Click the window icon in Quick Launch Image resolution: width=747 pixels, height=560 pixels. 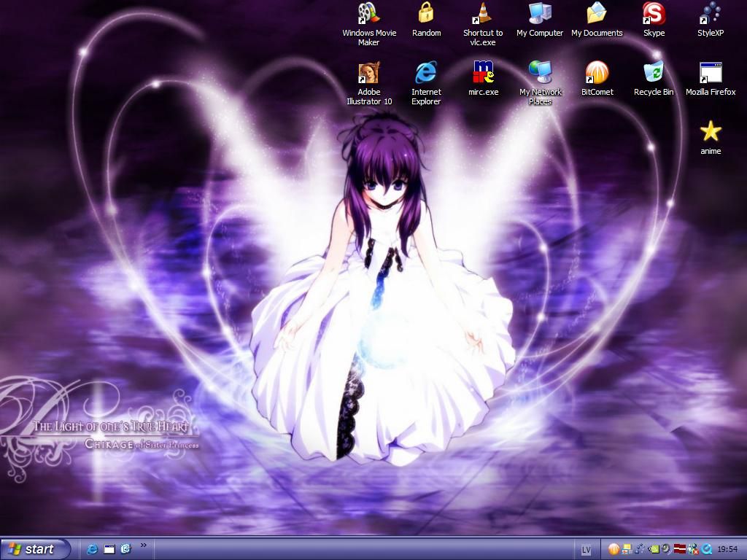tap(109, 549)
